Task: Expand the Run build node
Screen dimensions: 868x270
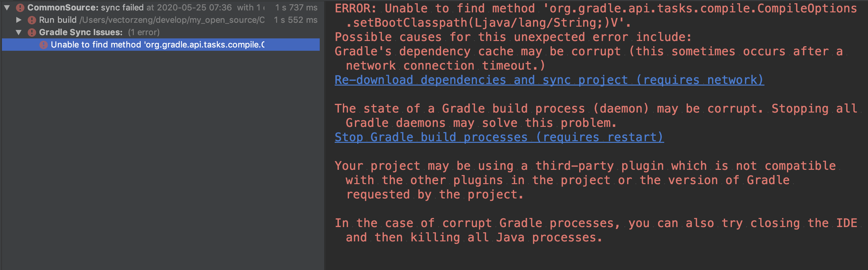Action: [x=19, y=20]
